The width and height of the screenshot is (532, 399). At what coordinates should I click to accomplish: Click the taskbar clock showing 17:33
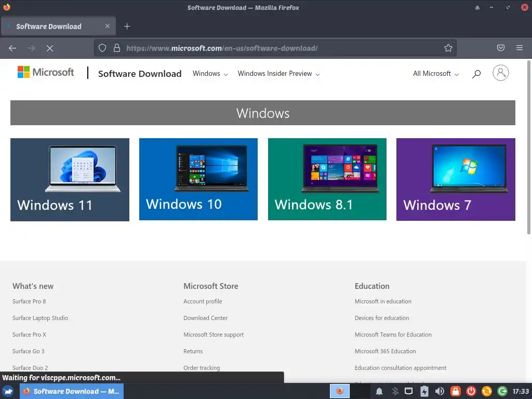click(521, 392)
